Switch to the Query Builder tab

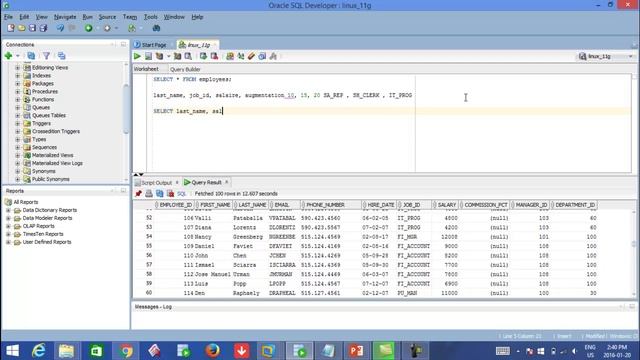tap(185, 69)
